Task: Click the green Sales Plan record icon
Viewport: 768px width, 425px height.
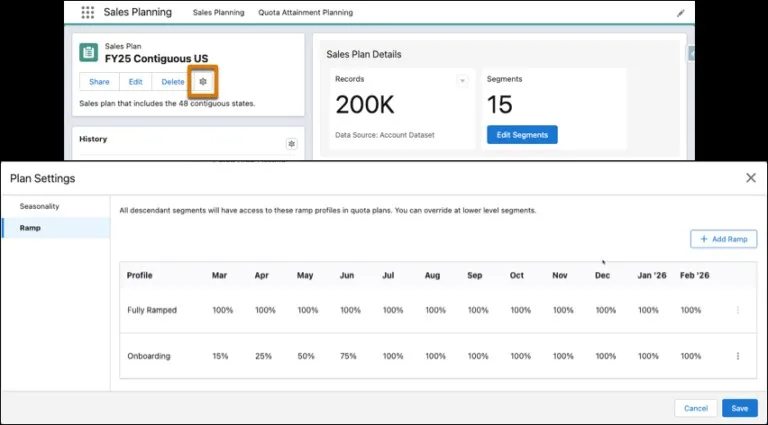Action: click(90, 53)
